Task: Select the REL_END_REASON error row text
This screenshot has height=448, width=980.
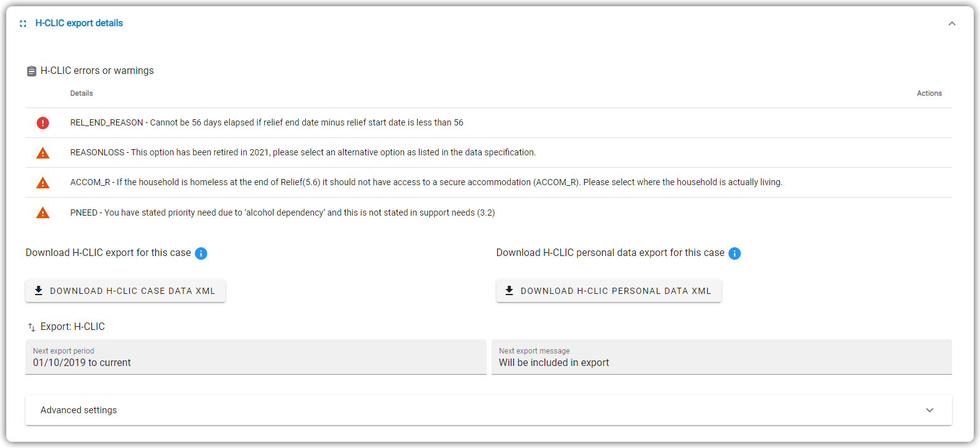Action: click(x=267, y=122)
